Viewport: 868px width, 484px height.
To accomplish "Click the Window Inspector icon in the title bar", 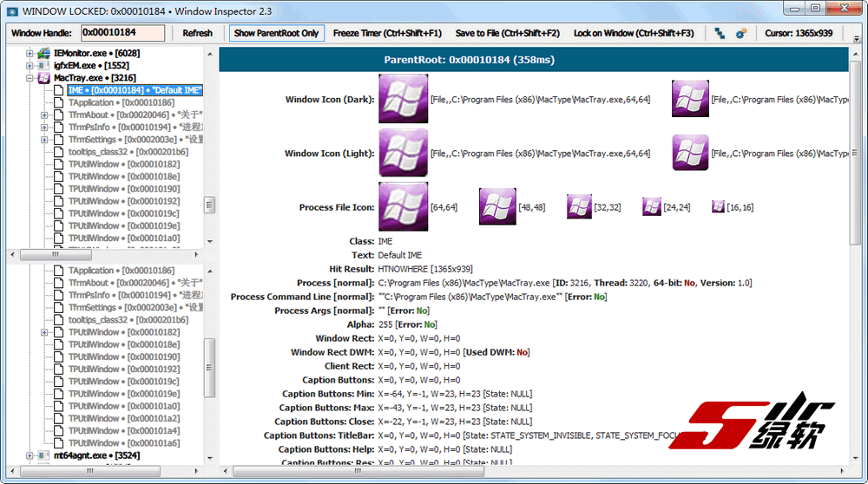I will [x=11, y=11].
